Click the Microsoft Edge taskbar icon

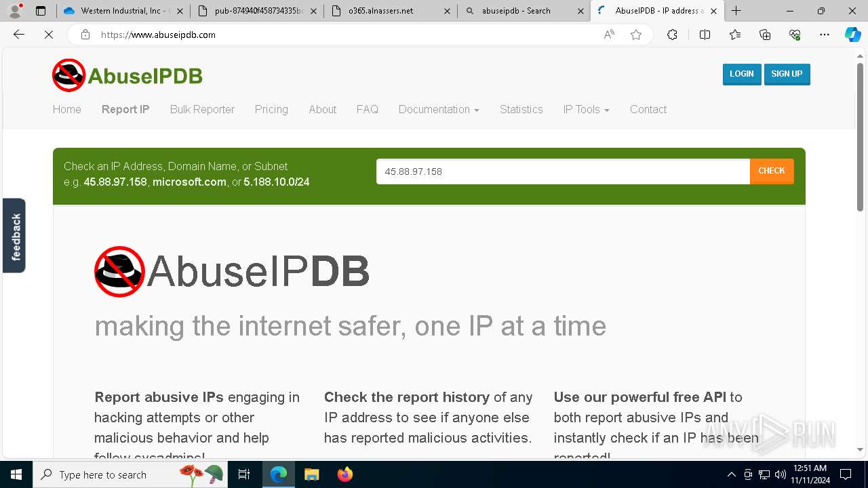pos(279,474)
